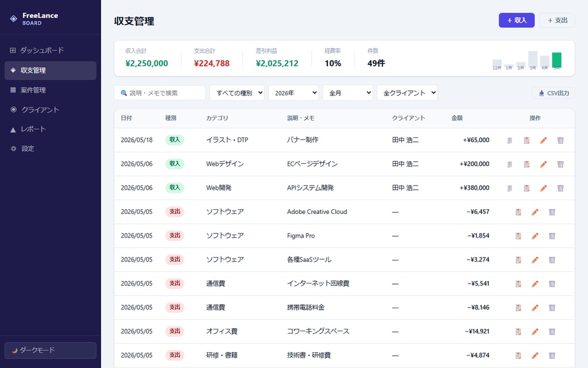Edit the APIシステム開発 entry with pencil
Screen dimensions: 588x368
pyautogui.click(x=543, y=188)
